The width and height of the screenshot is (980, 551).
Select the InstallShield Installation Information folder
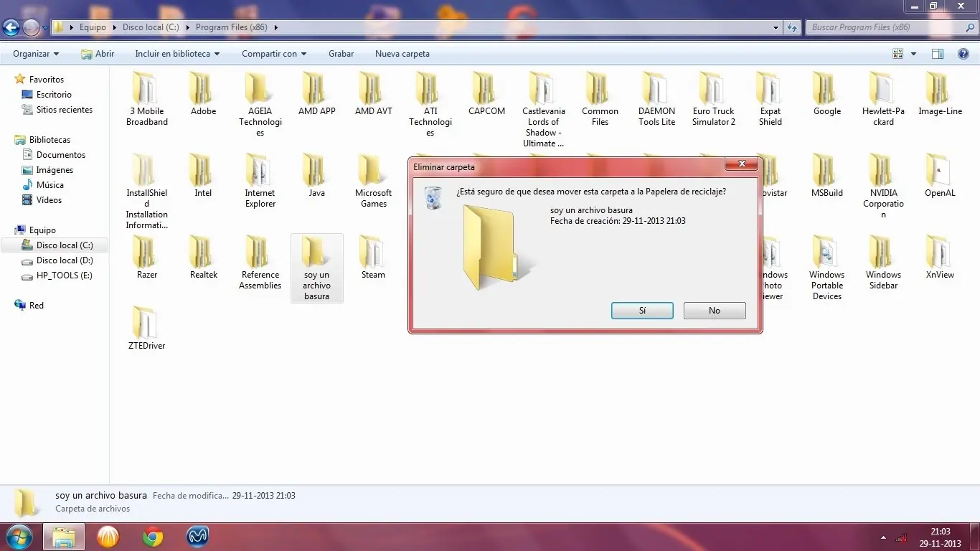point(147,192)
